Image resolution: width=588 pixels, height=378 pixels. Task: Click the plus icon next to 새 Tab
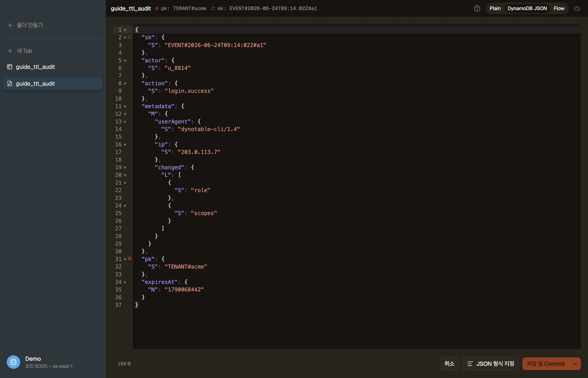click(10, 51)
